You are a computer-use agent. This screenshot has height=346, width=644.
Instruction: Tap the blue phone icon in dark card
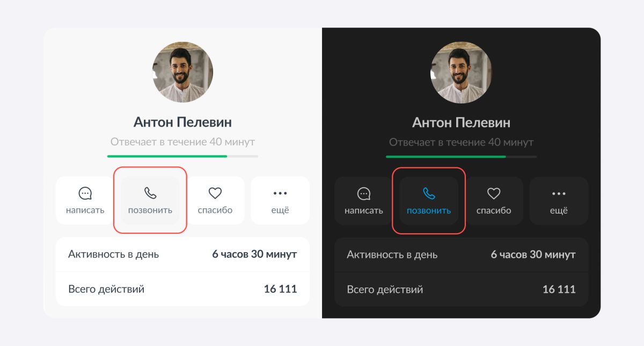pyautogui.click(x=429, y=193)
